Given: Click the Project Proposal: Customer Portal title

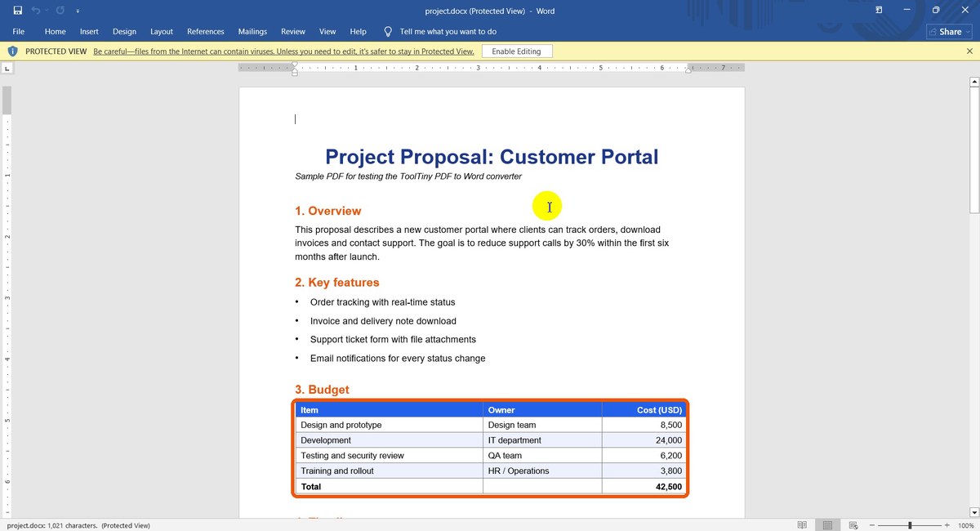Looking at the screenshot, I should point(492,157).
